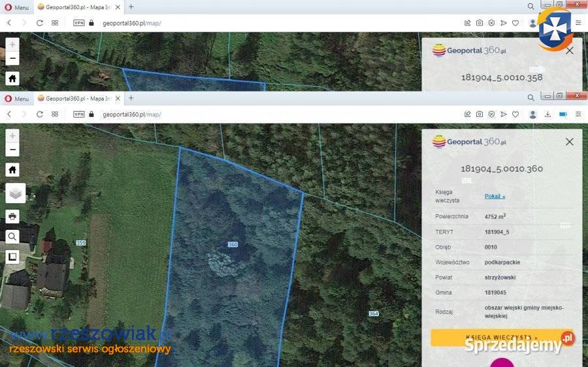Open downloads in lower browser toolbar
The height and width of the screenshot is (367, 588).
pyautogui.click(x=547, y=114)
